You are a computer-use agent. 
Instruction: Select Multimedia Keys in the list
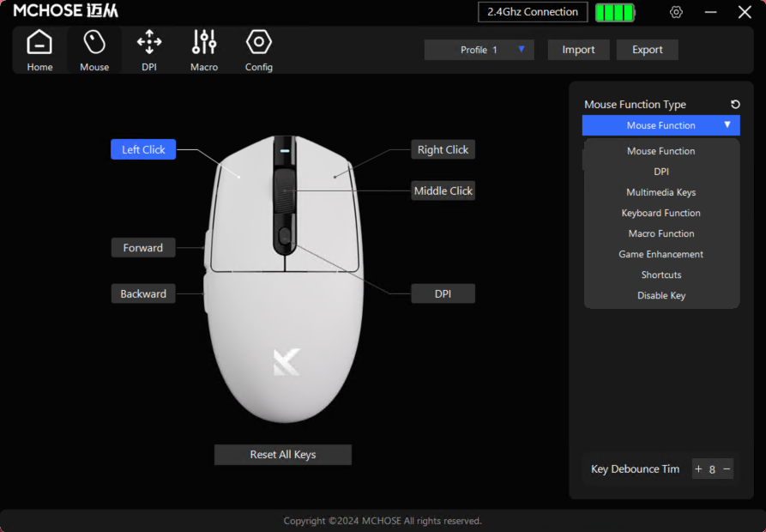click(x=661, y=192)
